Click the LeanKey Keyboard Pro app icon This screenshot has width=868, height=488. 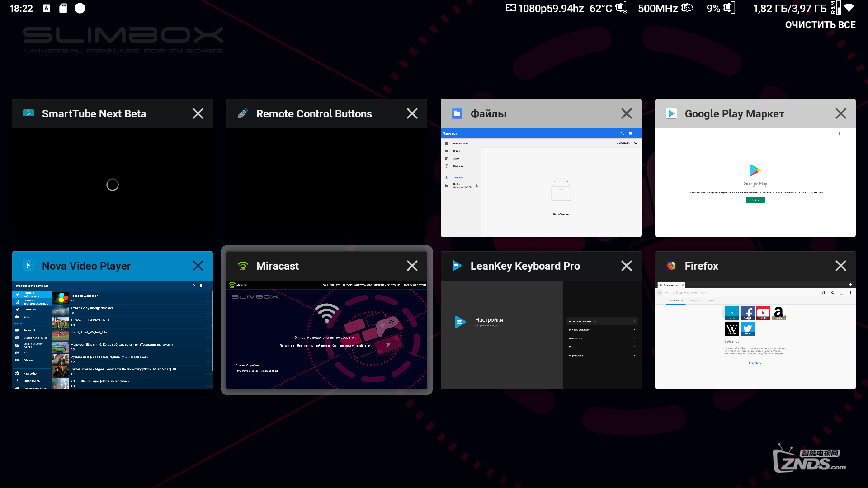pos(457,266)
